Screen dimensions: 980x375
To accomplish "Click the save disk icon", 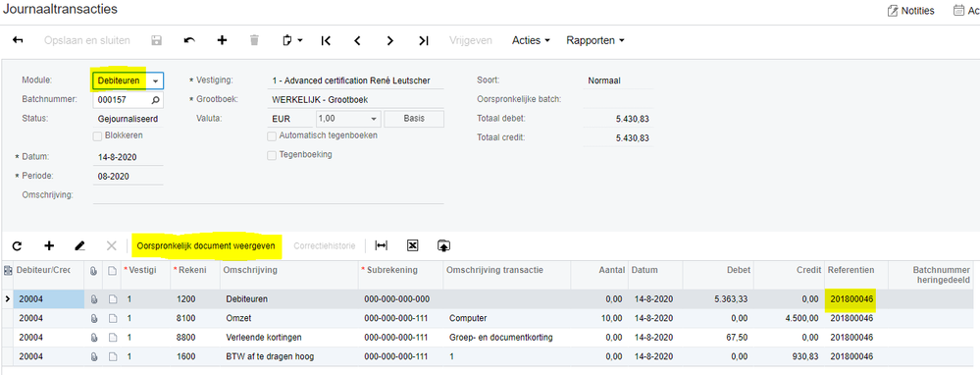I will tap(156, 40).
